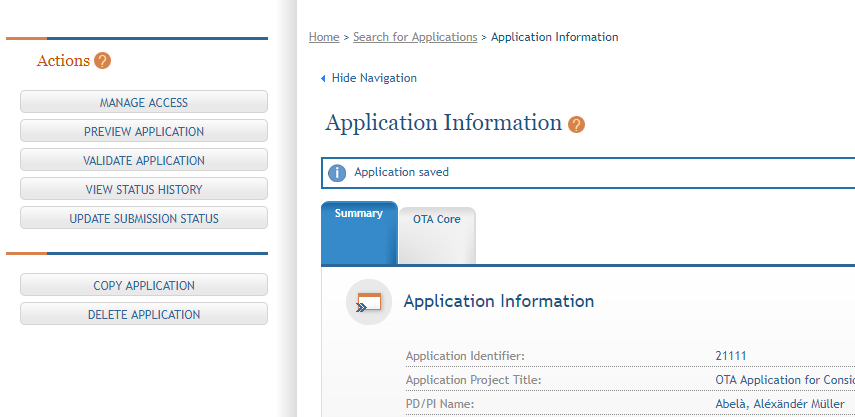Collapse sidebar with Hide Navigation arrow
The width and height of the screenshot is (855, 417).
click(323, 78)
